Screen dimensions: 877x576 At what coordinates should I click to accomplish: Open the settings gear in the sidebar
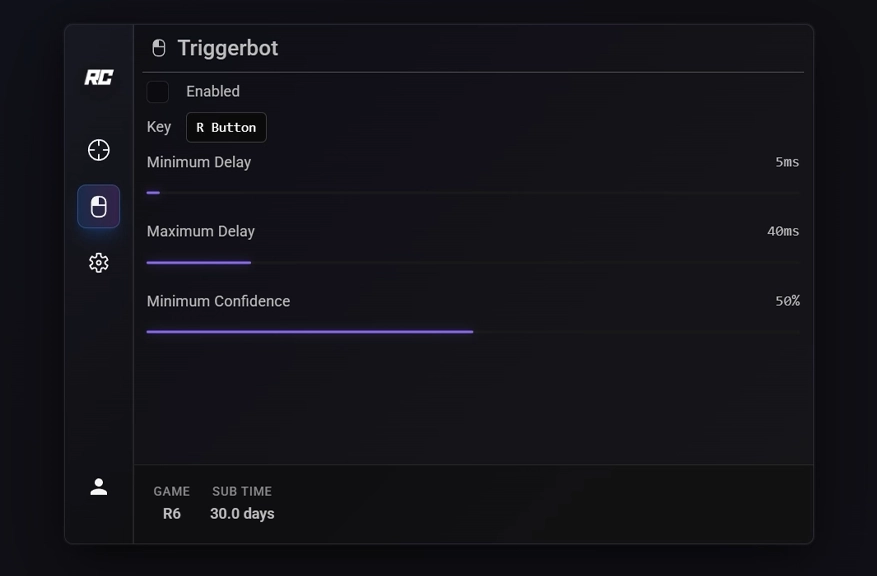(x=98, y=263)
